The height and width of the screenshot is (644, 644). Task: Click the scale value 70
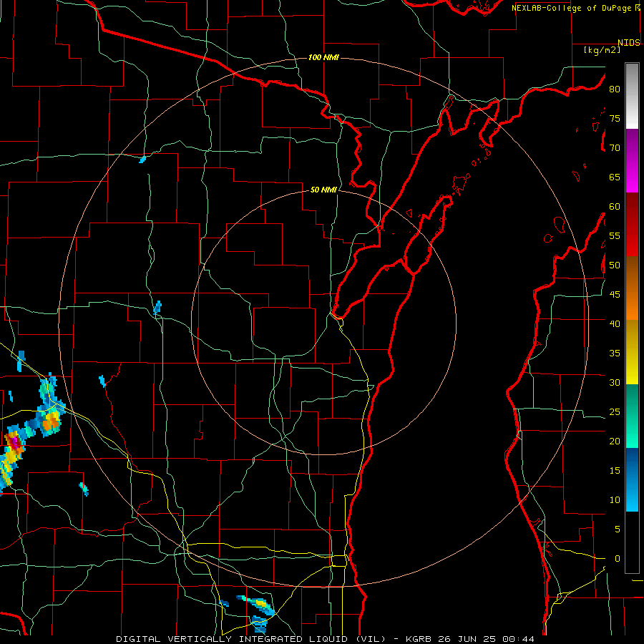click(615, 148)
